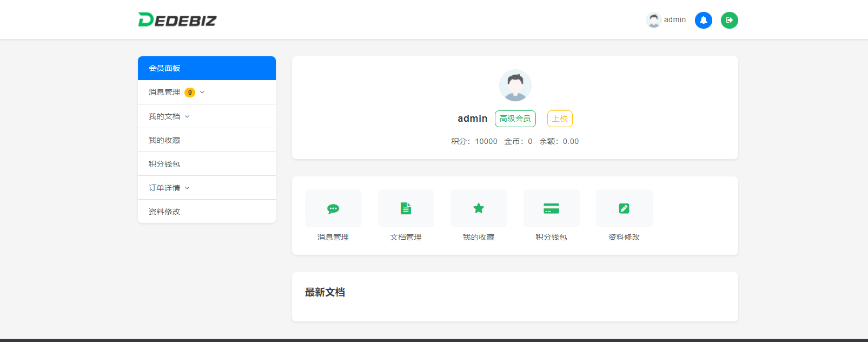Open document management via file icon
868x342 pixels.
click(406, 208)
